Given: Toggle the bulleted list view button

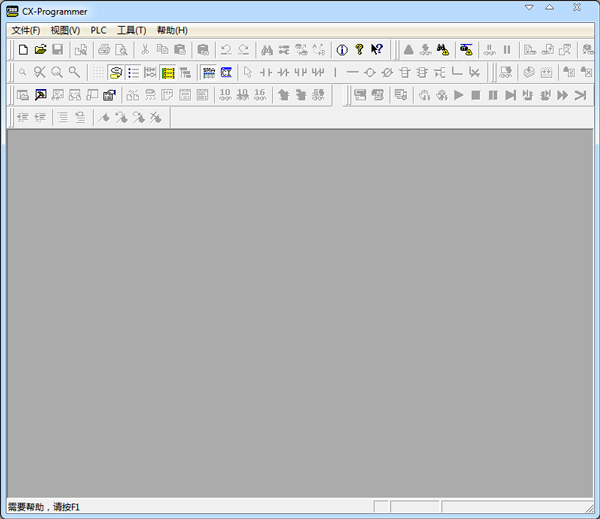Looking at the screenshot, I should coord(133,72).
